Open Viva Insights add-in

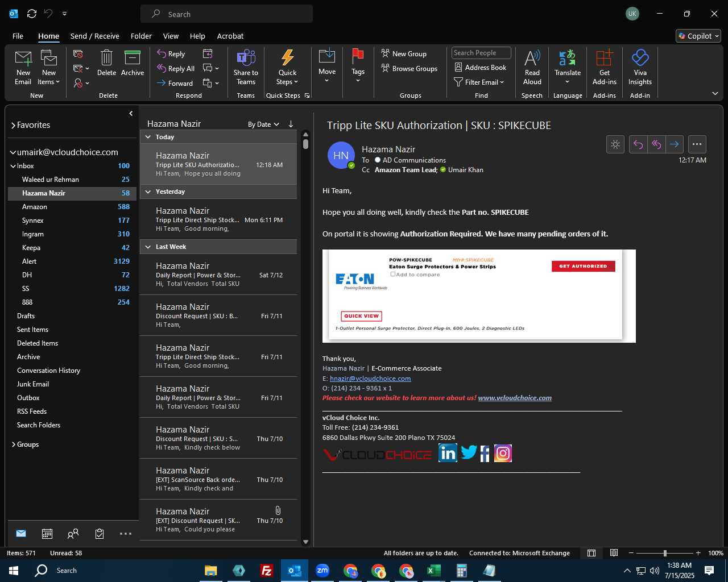coord(640,68)
